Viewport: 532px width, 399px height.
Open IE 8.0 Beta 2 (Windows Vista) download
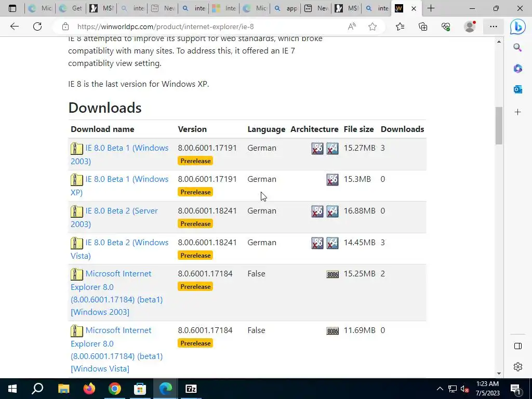(x=119, y=249)
